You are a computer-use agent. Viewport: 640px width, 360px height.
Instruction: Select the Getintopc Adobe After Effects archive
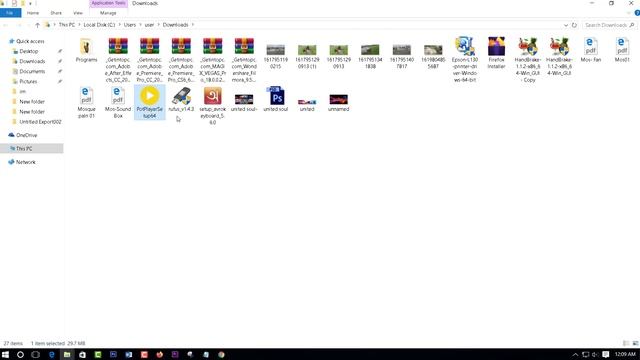(x=118, y=60)
